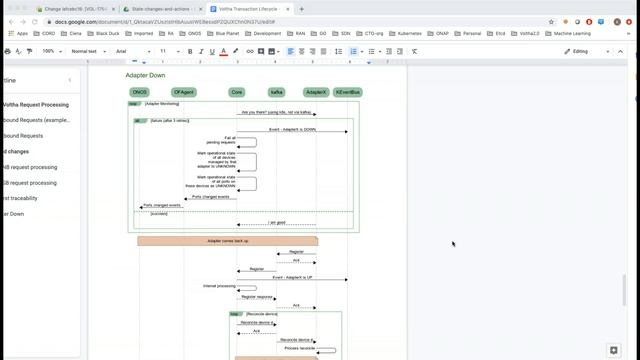The height and width of the screenshot is (360, 640).
Task: Click the spell check icon
Action: [x=18, y=51]
